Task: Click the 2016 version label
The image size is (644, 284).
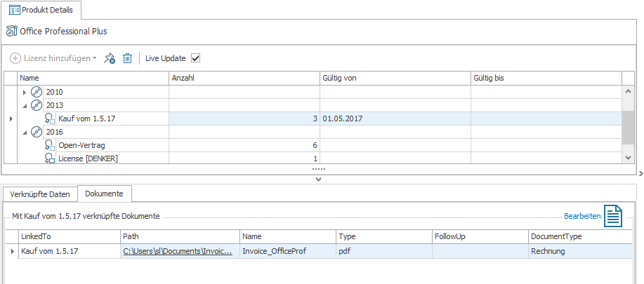Action: tap(55, 132)
